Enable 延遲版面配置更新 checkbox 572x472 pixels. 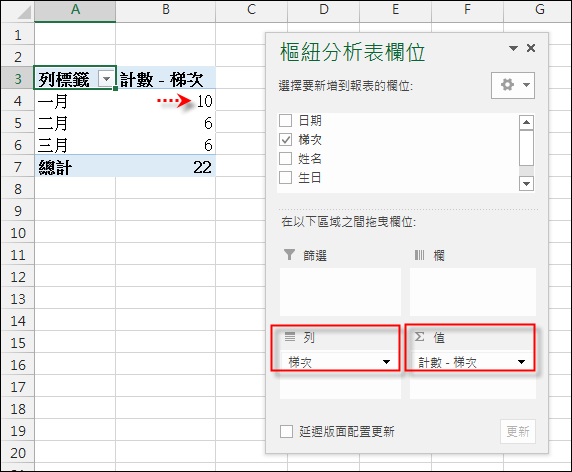286,431
